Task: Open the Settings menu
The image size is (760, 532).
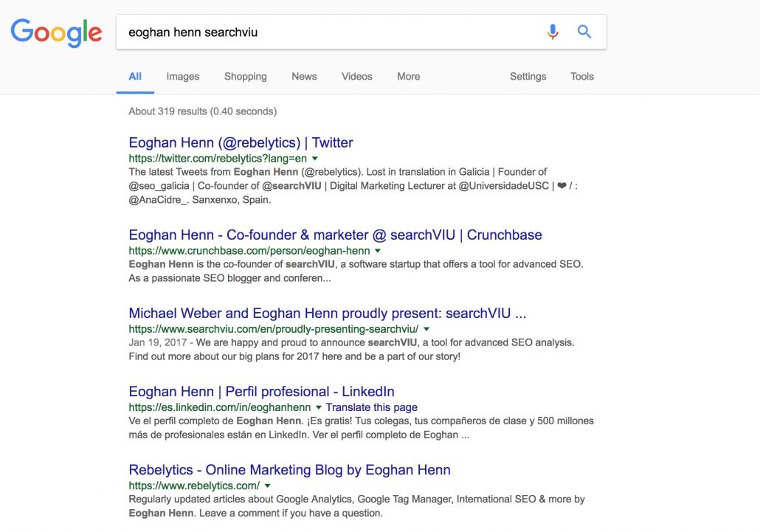Action: (x=528, y=76)
